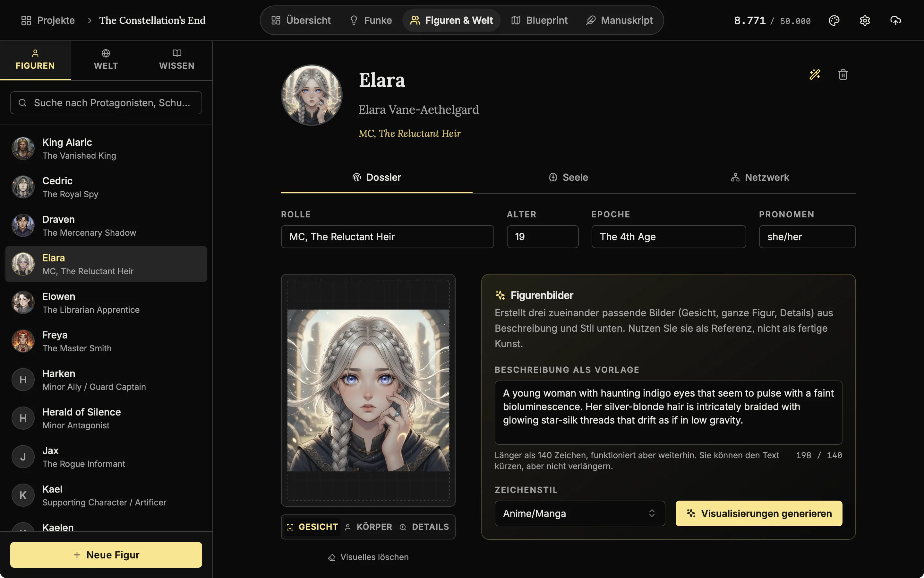Click The Constellation's End breadcrumb
The width and height of the screenshot is (924, 578).
pyautogui.click(x=152, y=20)
